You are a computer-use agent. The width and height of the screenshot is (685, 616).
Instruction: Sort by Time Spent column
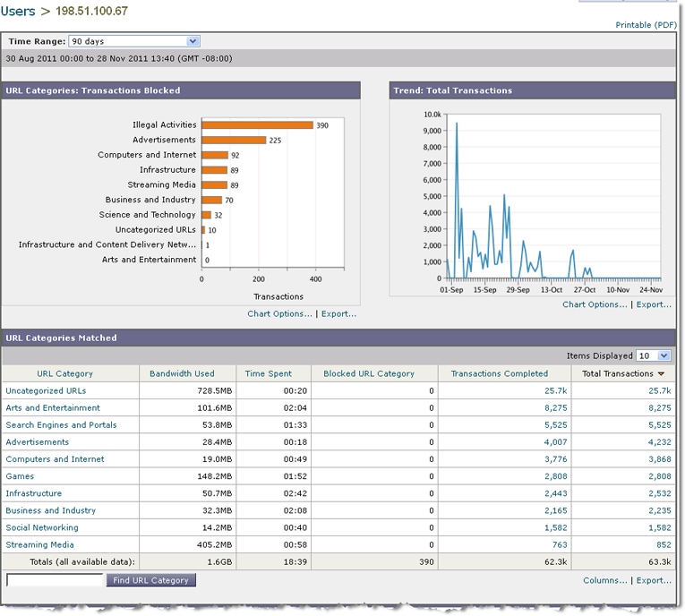tap(268, 373)
